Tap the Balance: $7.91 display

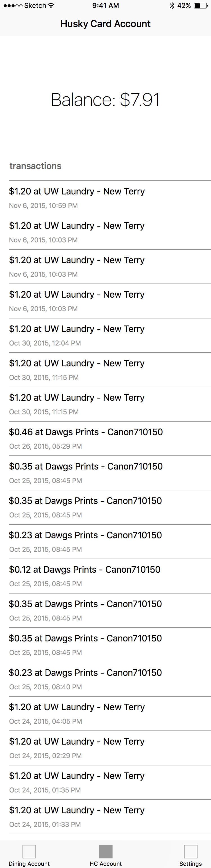[x=105, y=100]
